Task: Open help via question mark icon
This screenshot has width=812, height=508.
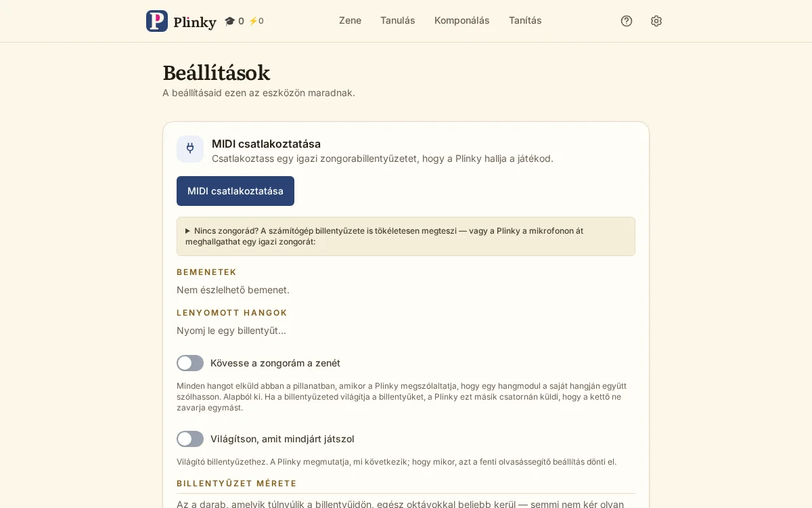Action: tap(627, 21)
